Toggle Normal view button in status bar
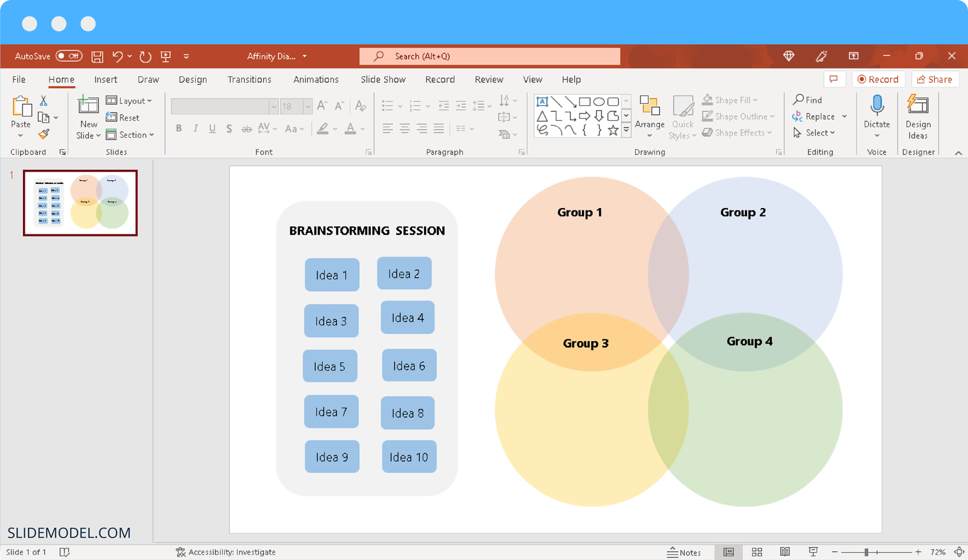Viewport: 968px width, 560px height. click(728, 552)
